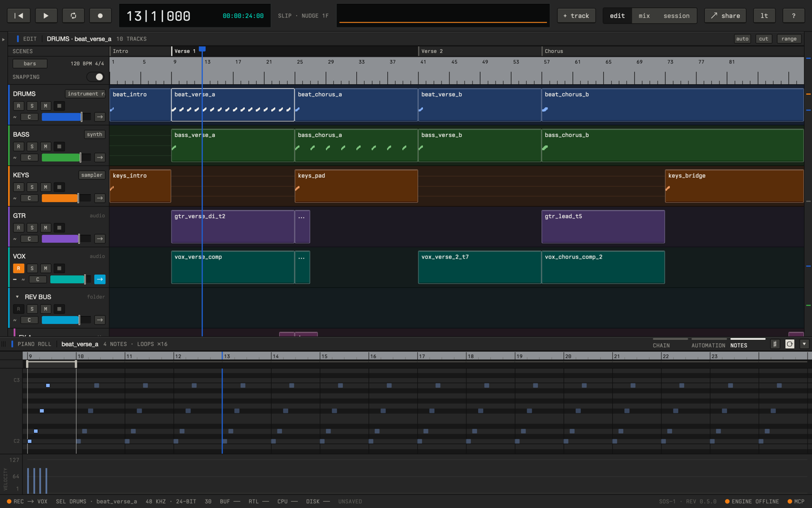Open the REV BUS output routing arrow
812x508 pixels.
coord(100,320)
